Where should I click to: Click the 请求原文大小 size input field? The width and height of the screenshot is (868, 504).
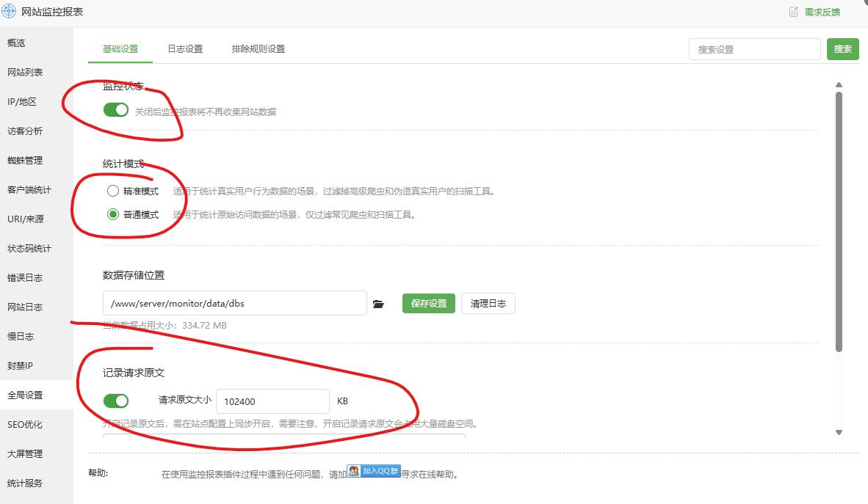tap(272, 401)
